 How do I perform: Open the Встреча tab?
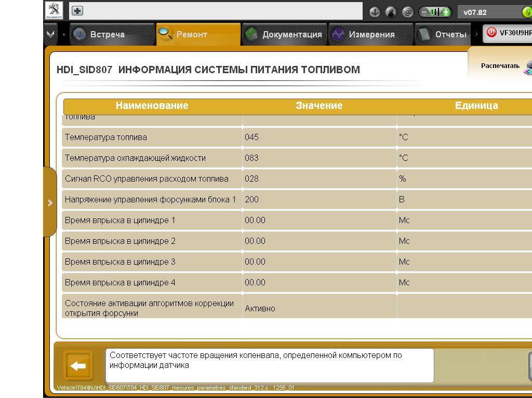coord(107,34)
